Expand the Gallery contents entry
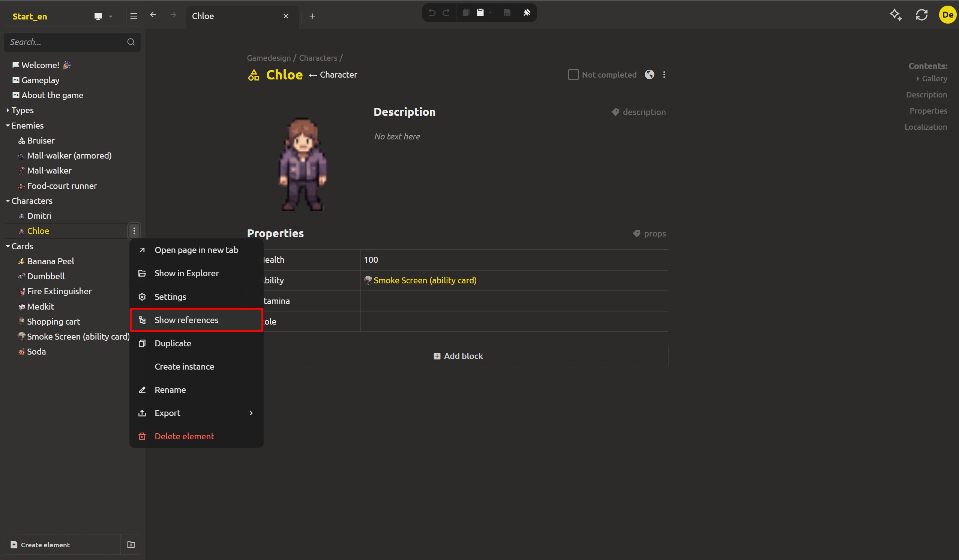The image size is (959, 560). [x=918, y=79]
